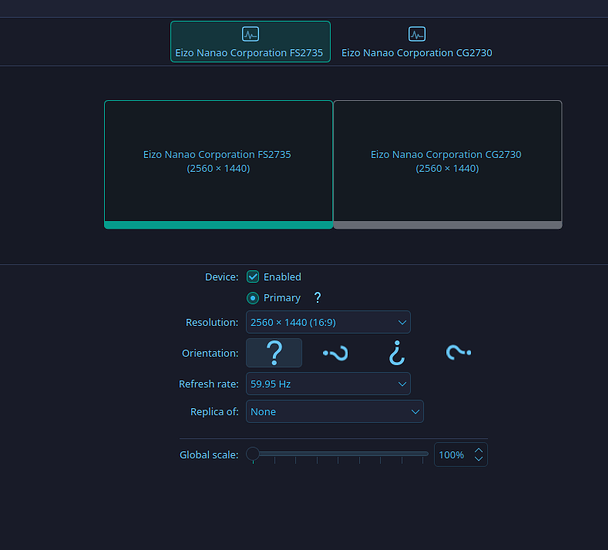
Task: Select the CG2730 monitor rectangle in the layout
Action: (447, 162)
